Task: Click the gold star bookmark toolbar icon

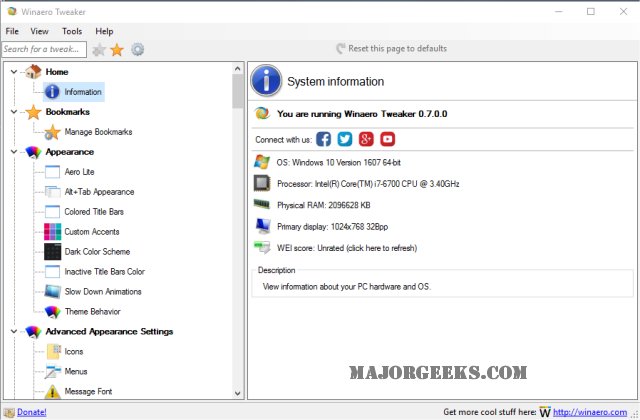Action: (117, 49)
